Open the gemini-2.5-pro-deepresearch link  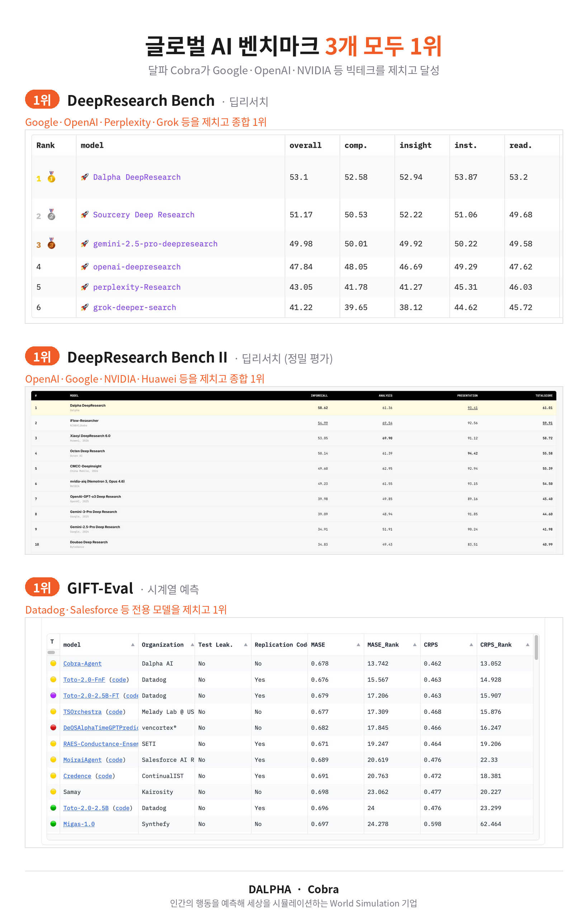(155, 243)
